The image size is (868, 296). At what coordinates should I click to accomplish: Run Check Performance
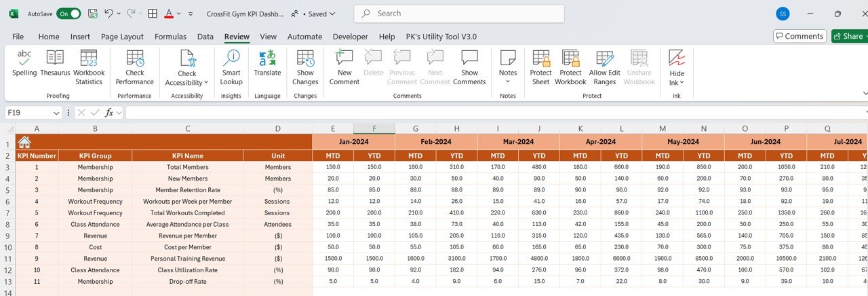click(x=135, y=67)
